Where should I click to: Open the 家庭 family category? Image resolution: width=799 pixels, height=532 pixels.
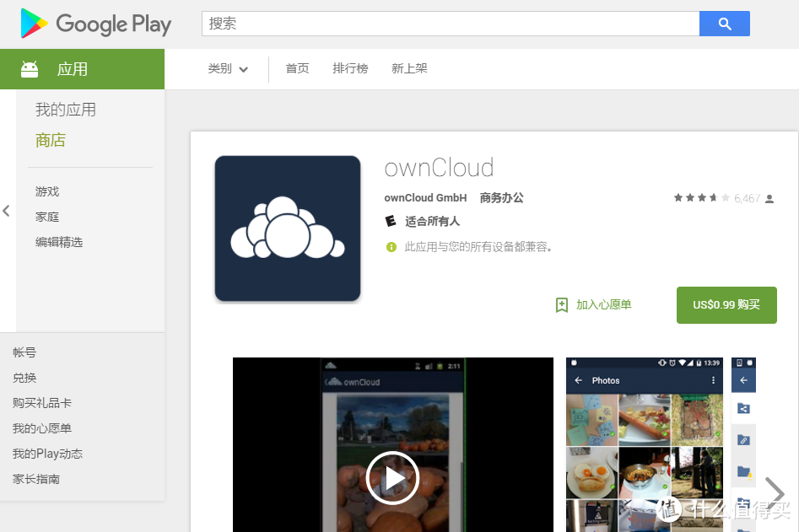[47, 217]
